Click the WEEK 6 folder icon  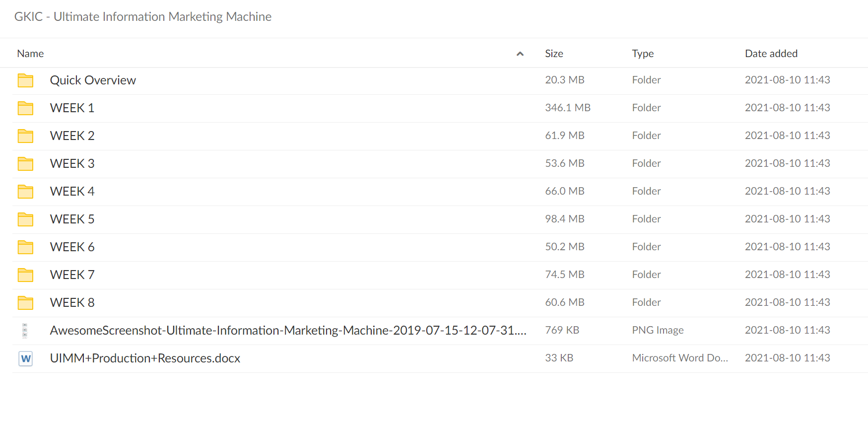click(x=25, y=247)
